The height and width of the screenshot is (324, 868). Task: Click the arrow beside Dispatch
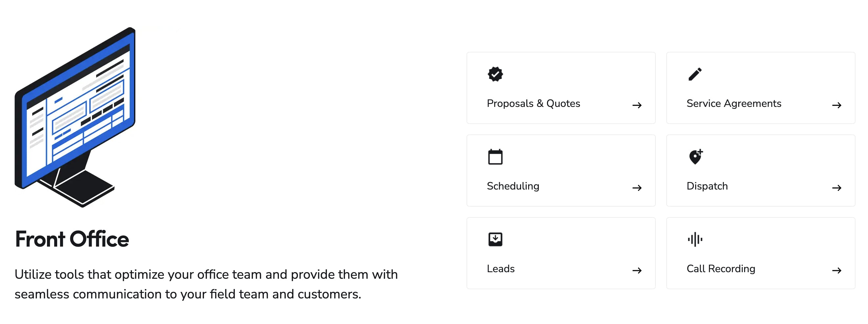click(836, 188)
